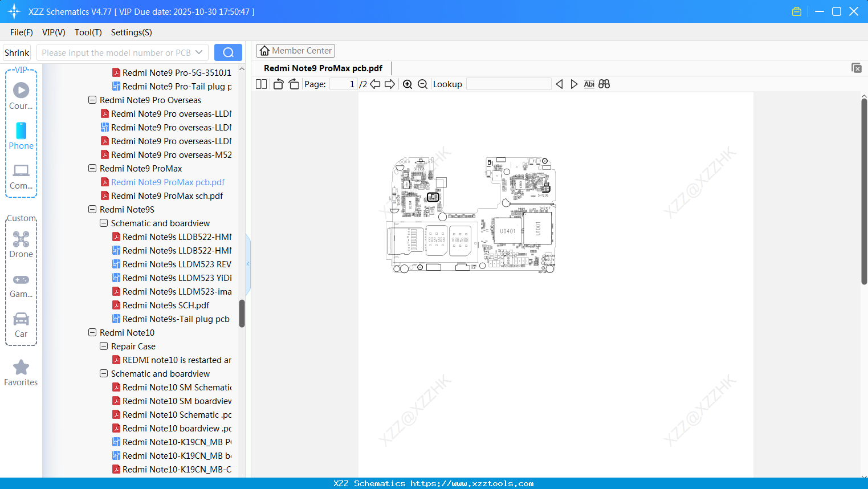Screen dimensions: 868x489
Task: Open Redmi Note9s SCH.pdf file
Action: pos(166,305)
